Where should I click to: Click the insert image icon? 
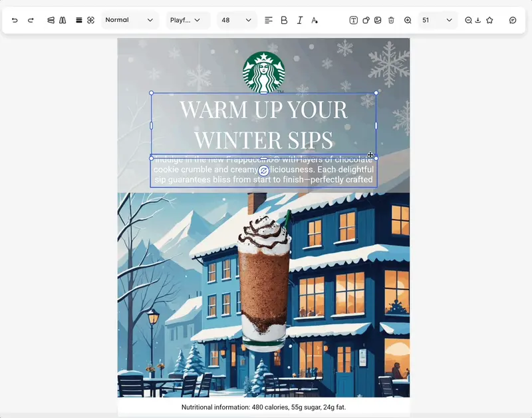[x=378, y=21]
